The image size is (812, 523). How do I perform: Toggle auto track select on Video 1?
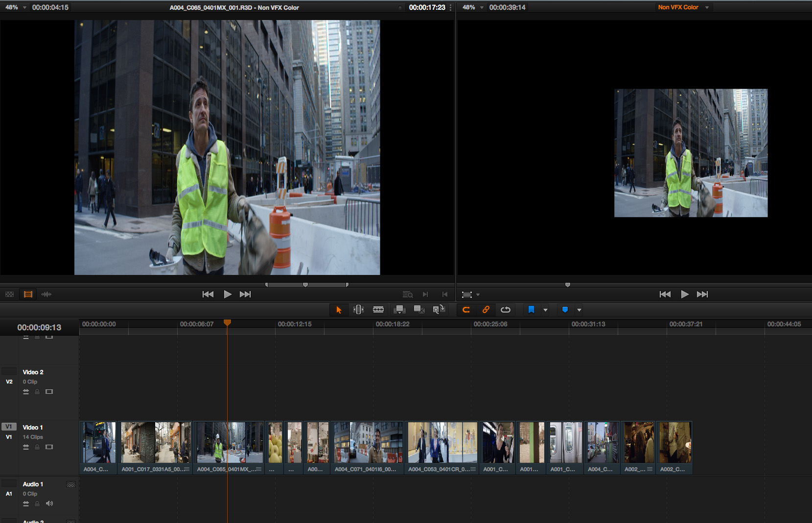(26, 447)
